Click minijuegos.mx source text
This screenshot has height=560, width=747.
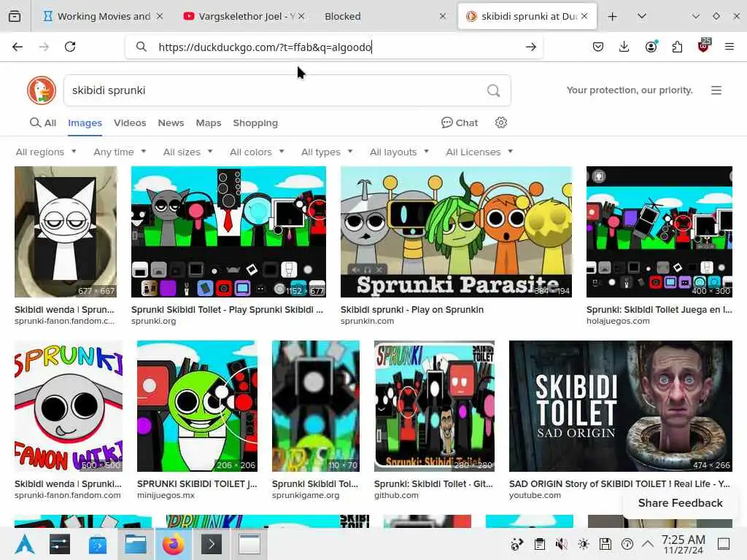tap(166, 495)
